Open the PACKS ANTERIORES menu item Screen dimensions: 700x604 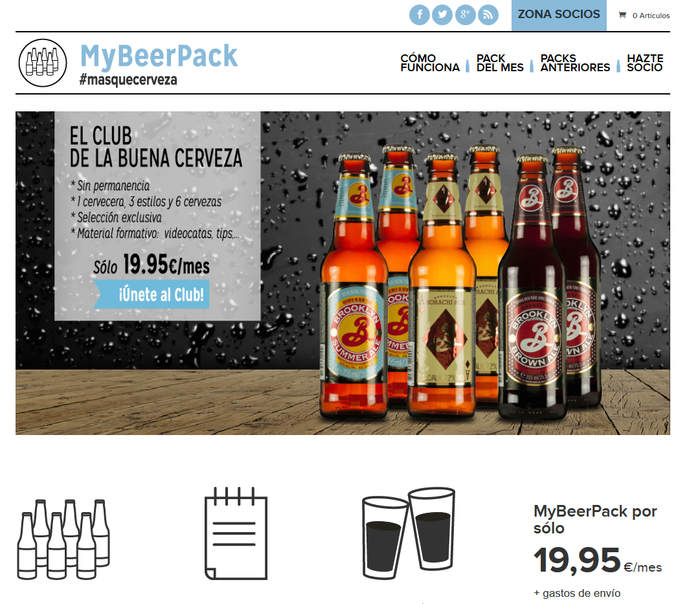pyautogui.click(x=575, y=63)
